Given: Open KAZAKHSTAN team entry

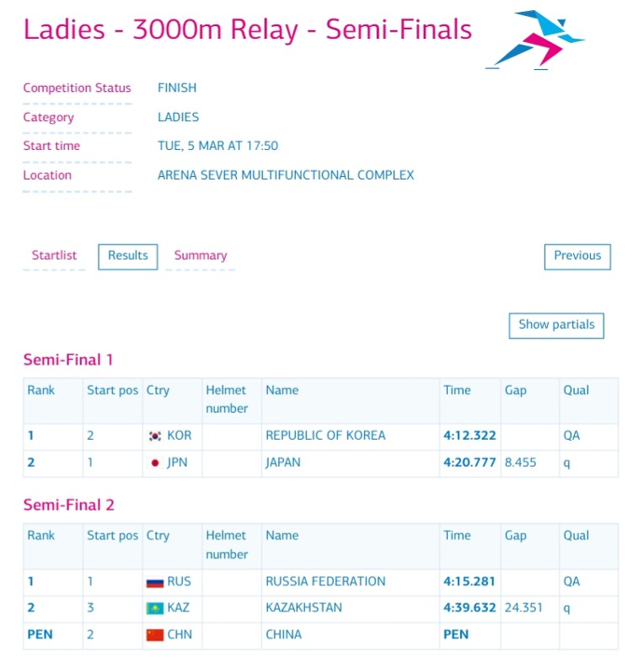Looking at the screenshot, I should click(303, 608).
